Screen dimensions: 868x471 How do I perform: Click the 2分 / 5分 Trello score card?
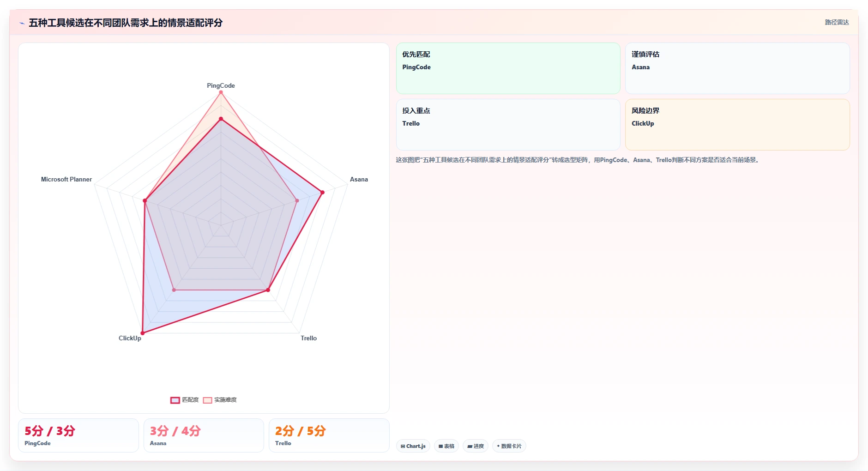point(329,435)
